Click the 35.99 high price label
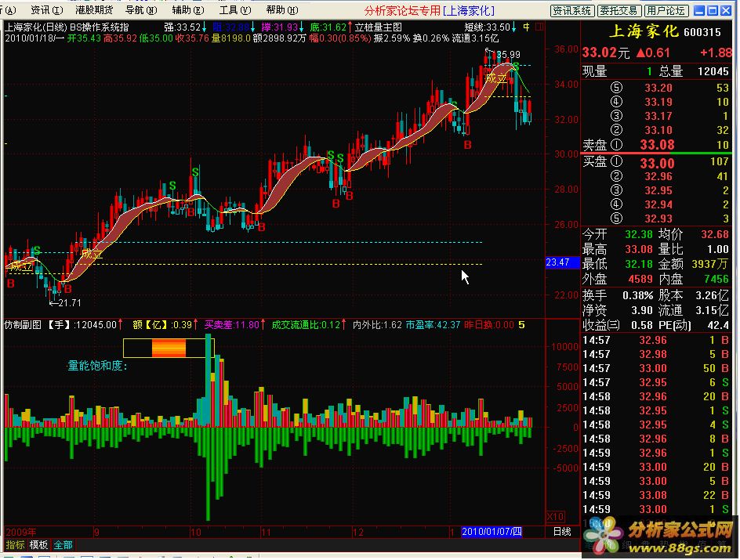The width and height of the screenshot is (740, 560). click(x=508, y=55)
